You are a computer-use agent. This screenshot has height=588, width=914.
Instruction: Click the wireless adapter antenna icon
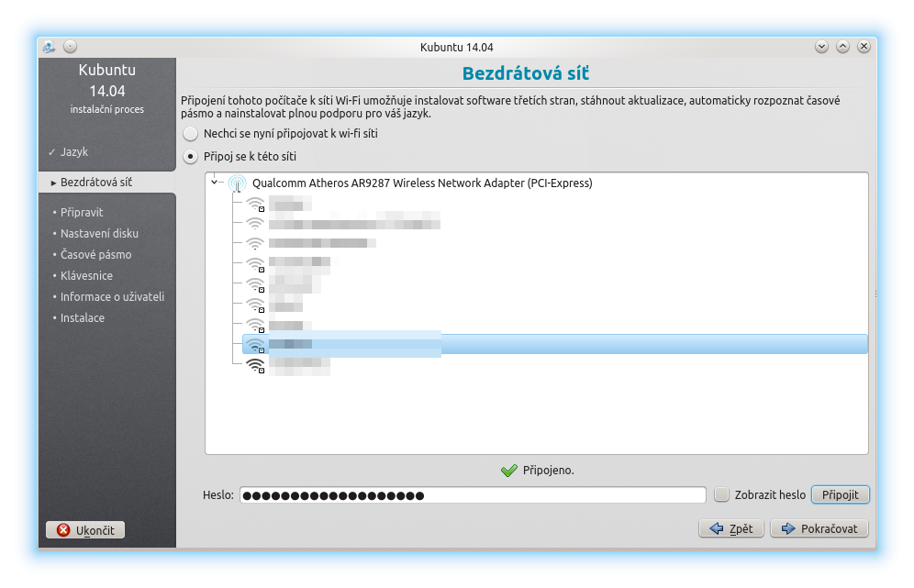click(x=237, y=183)
